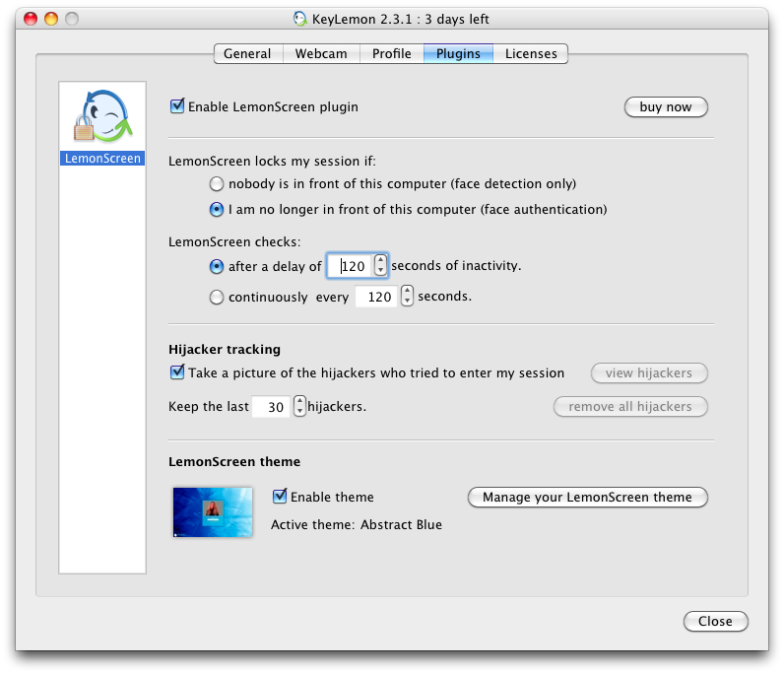784x674 pixels.
Task: Choose after a delay of radio button
Action: [217, 266]
